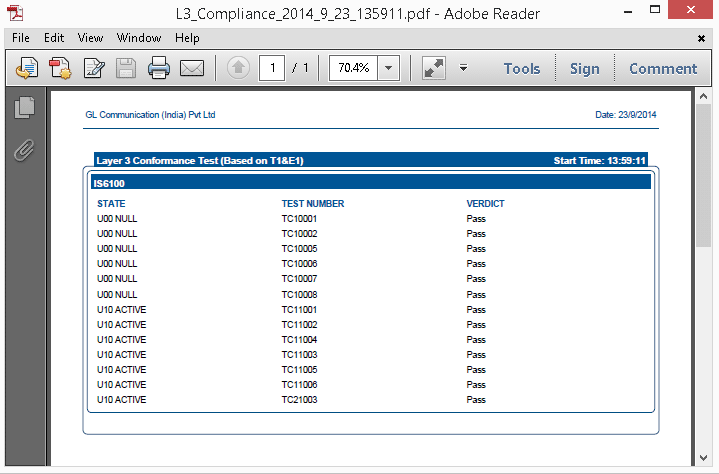Select test number TC11005

click(x=299, y=370)
